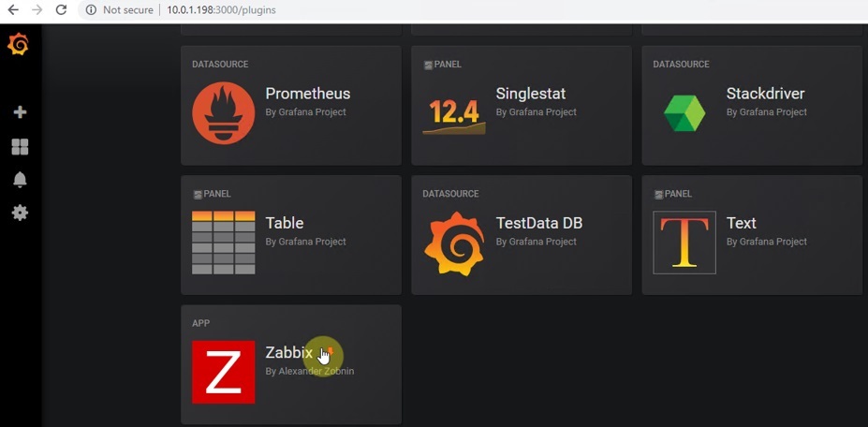
Task: Click the Table panel grid icon
Action: 223,243
